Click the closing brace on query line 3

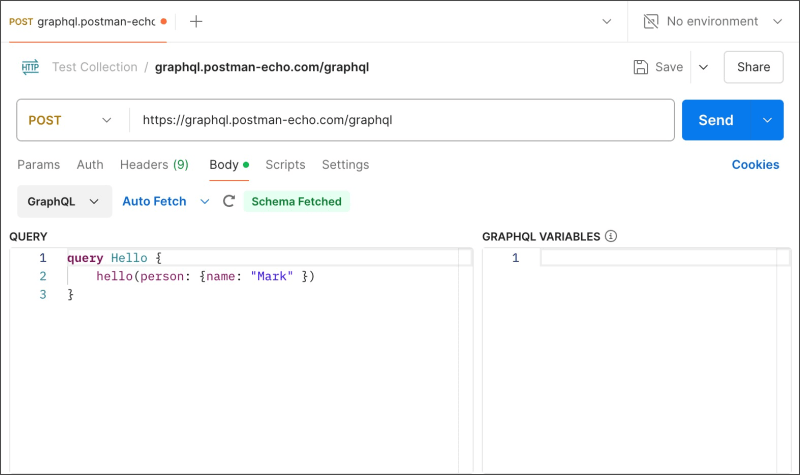[70, 294]
